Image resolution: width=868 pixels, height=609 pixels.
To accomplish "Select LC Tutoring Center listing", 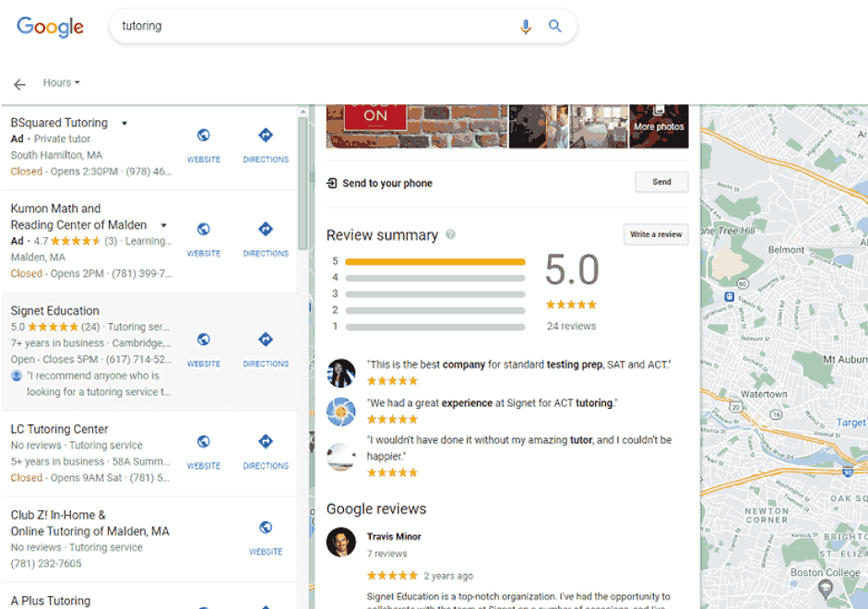I will pyautogui.click(x=59, y=429).
